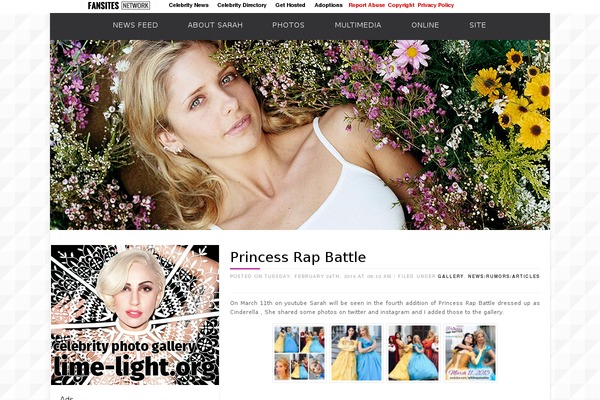Open the News Feed menu
The height and width of the screenshot is (400, 600).
pyautogui.click(x=135, y=25)
